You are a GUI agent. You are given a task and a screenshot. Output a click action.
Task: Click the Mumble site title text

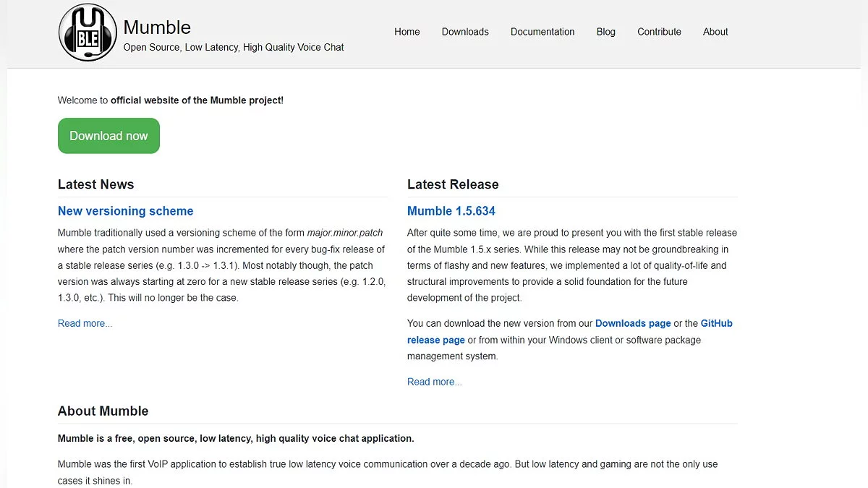157,27
